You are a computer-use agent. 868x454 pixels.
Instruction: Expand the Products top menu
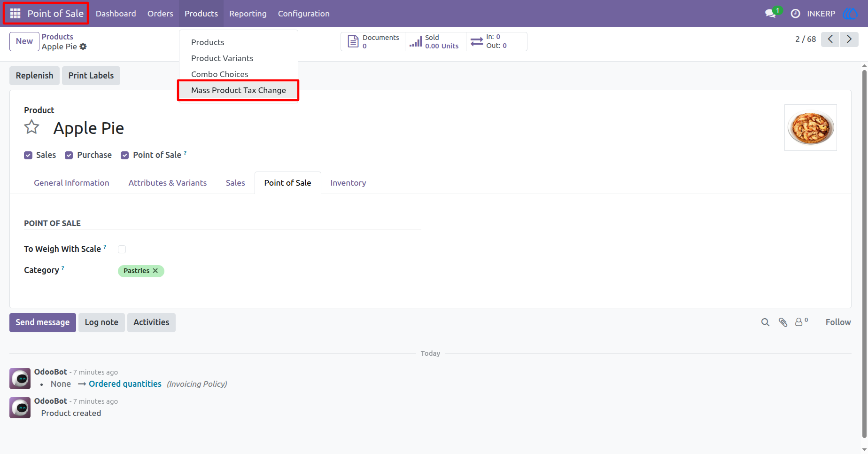tap(201, 14)
